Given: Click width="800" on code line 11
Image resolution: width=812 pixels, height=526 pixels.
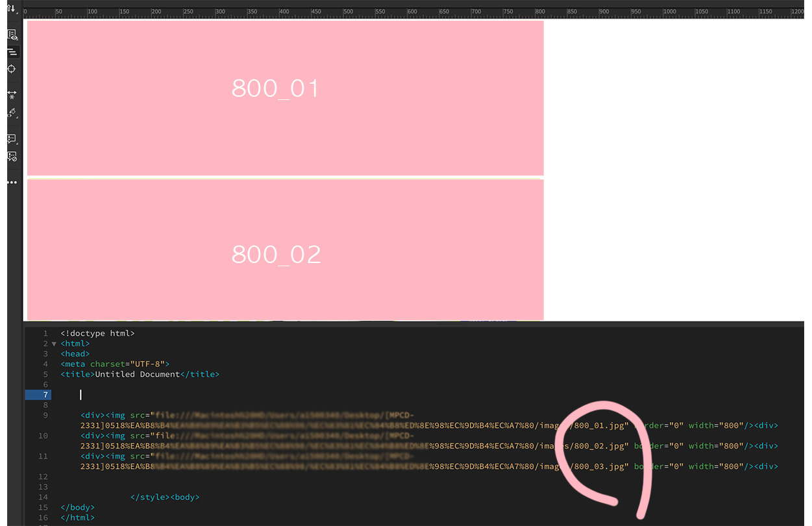Looking at the screenshot, I should coord(716,467).
